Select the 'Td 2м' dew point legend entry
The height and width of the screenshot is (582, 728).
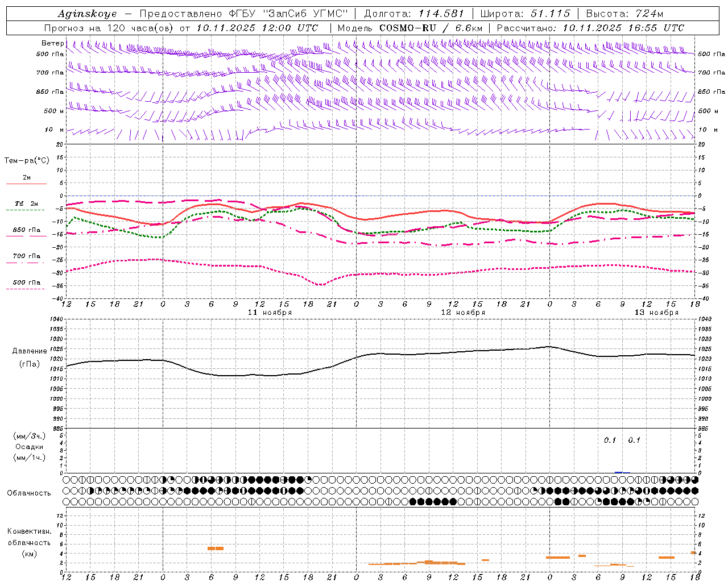[27, 203]
